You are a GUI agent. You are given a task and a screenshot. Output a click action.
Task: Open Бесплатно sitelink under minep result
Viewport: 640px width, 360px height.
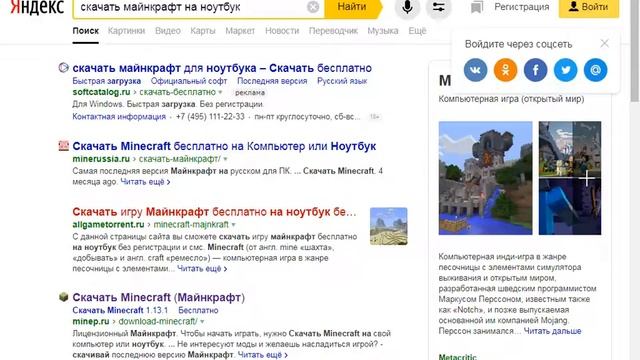[x=198, y=310]
